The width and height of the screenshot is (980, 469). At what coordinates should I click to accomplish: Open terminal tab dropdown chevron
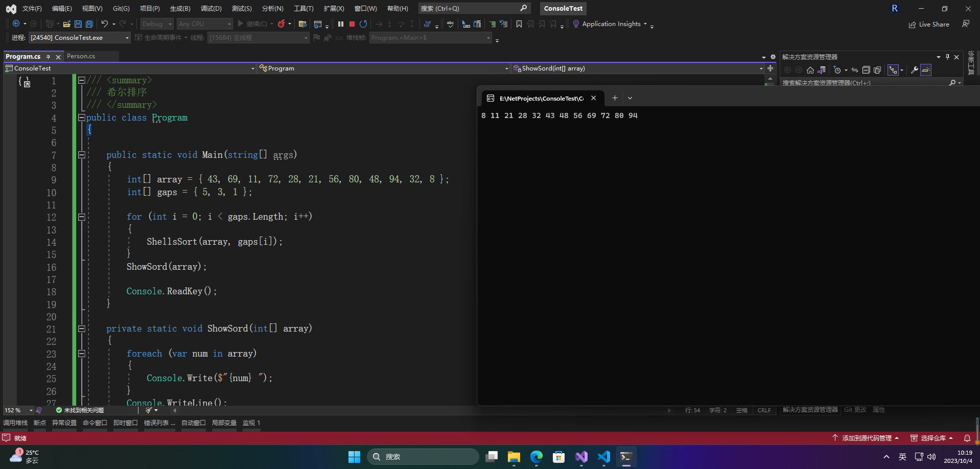(630, 98)
